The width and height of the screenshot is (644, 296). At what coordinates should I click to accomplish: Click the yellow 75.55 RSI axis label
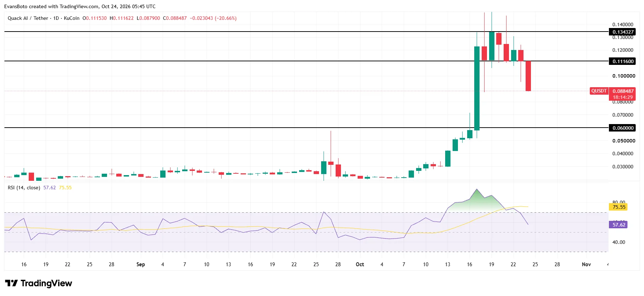click(x=618, y=207)
